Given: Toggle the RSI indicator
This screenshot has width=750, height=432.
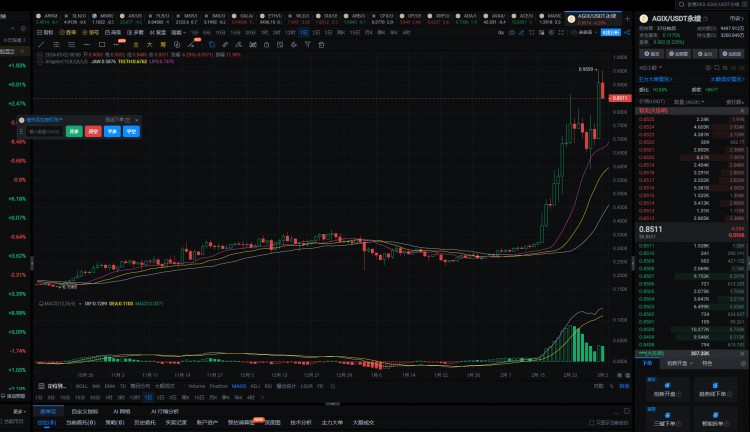Looking at the screenshot, I should click(268, 386).
